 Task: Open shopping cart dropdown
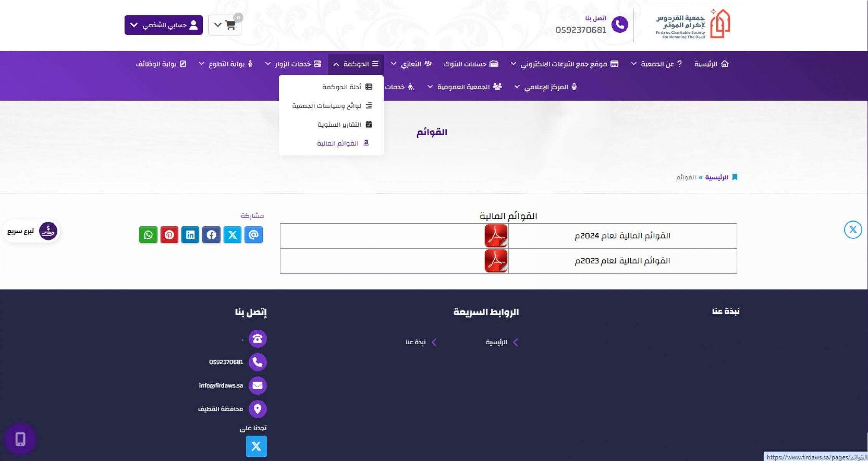point(225,25)
